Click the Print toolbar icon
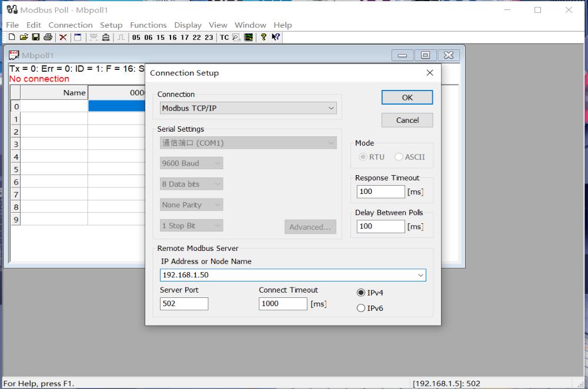 pyautogui.click(x=47, y=37)
